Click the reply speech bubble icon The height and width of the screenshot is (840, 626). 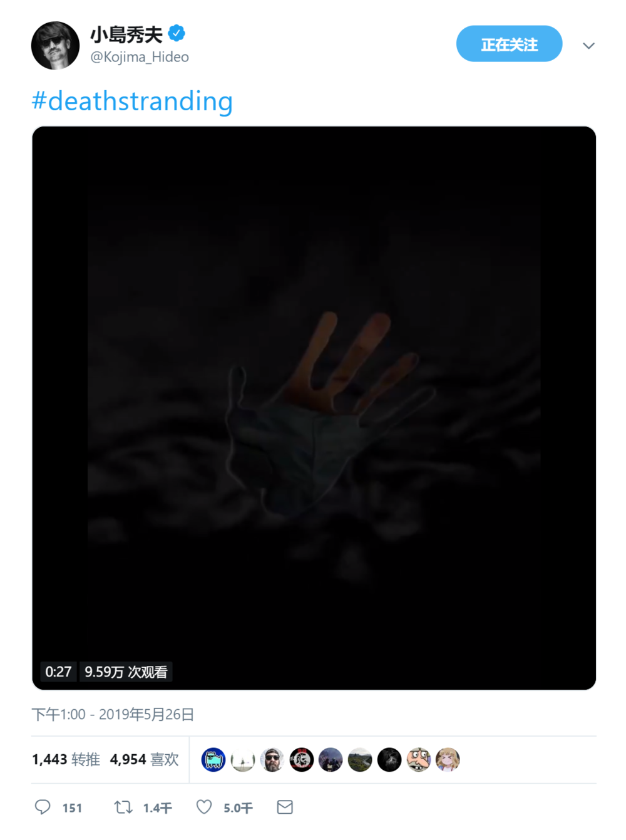(43, 807)
